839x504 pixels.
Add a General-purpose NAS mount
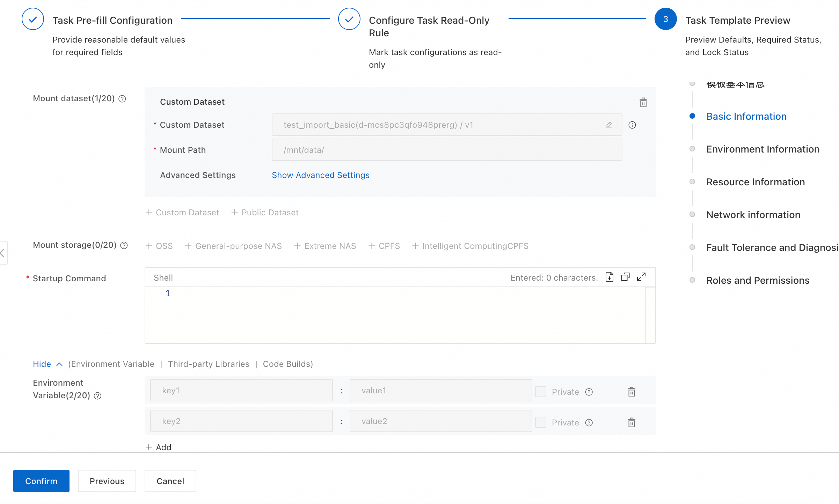coord(233,246)
